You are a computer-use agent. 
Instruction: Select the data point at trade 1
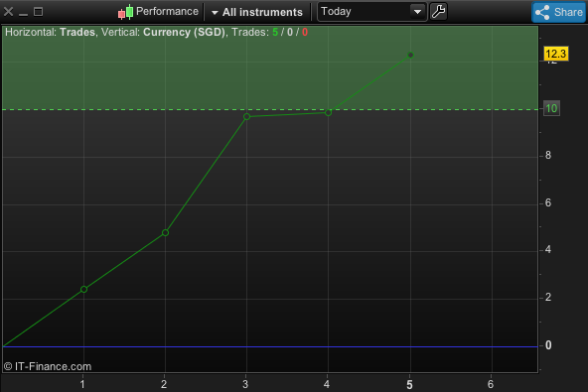pyautogui.click(x=84, y=289)
